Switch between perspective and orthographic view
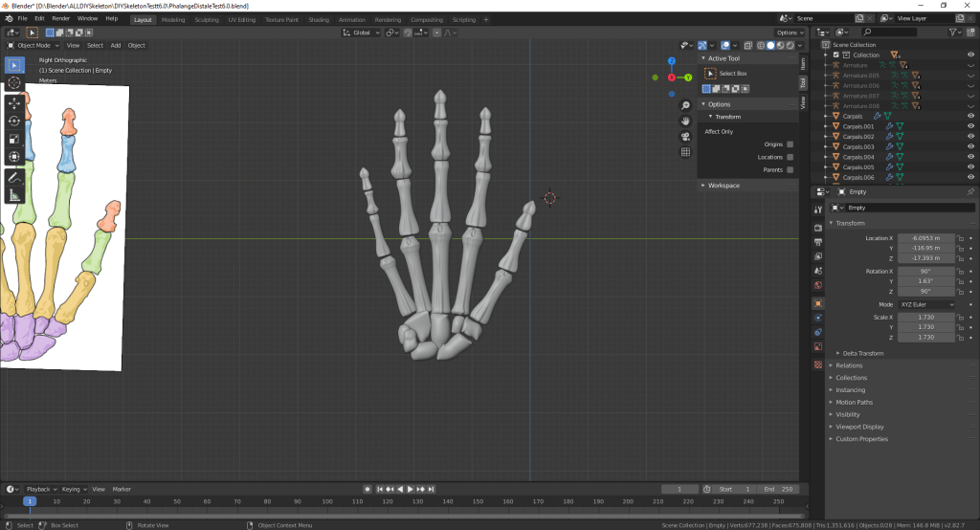Image resolution: width=980 pixels, height=530 pixels. click(x=686, y=152)
